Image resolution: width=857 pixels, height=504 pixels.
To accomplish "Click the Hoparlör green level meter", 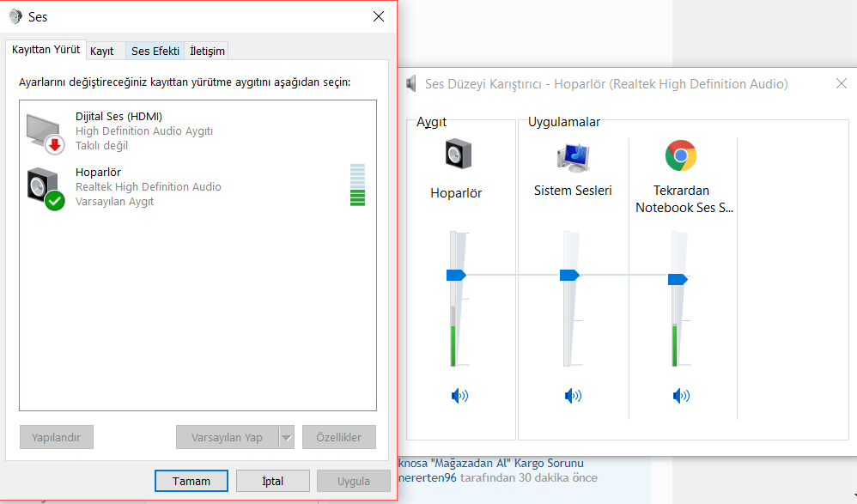I will pos(357,185).
